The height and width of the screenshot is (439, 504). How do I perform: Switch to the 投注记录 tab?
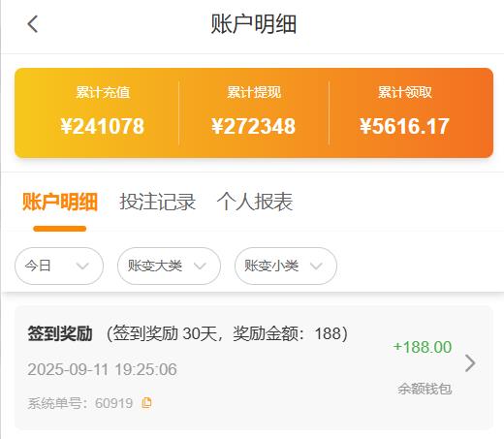(x=158, y=202)
